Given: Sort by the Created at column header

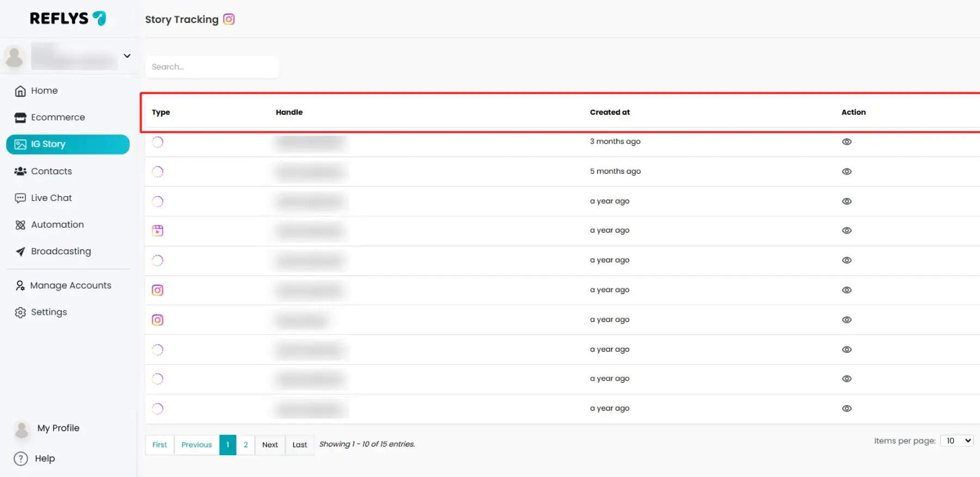Looking at the screenshot, I should coord(610,112).
